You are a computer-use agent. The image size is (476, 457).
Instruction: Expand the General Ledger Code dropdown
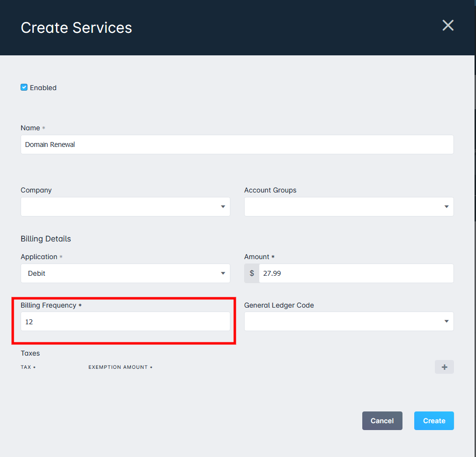[349, 321]
